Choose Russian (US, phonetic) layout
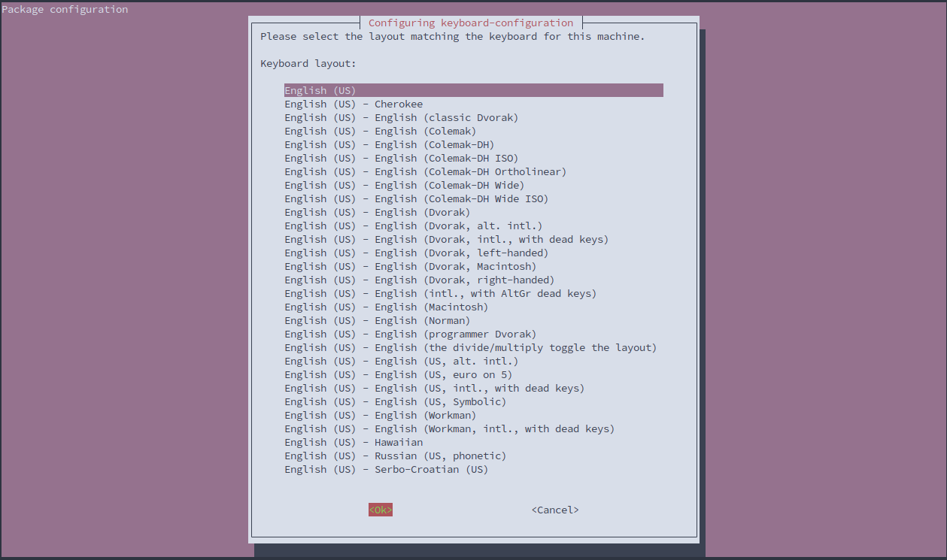947x560 pixels. (395, 456)
